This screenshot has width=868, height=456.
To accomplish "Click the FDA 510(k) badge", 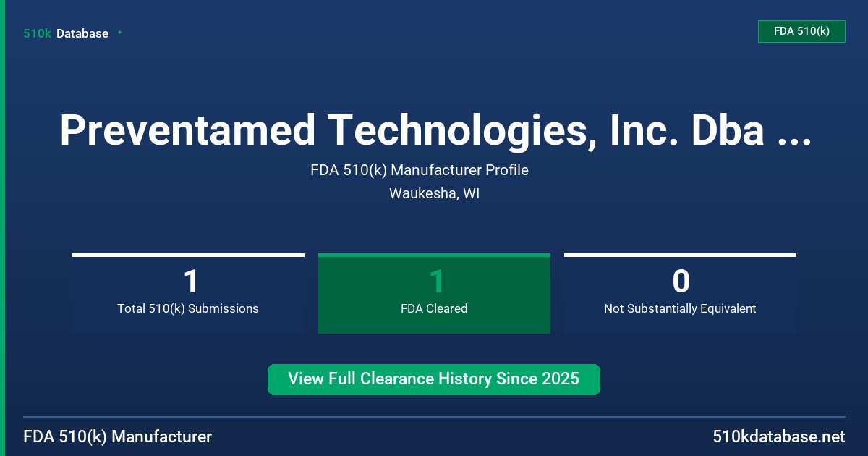I will 801,31.
